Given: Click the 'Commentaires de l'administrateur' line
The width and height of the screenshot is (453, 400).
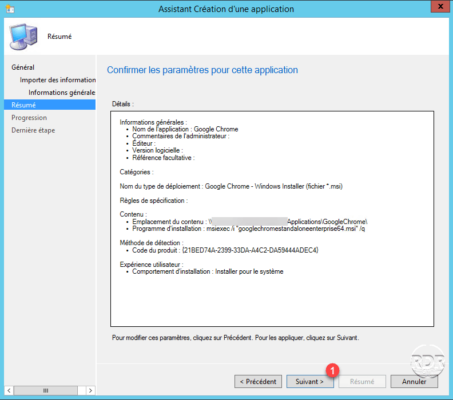Looking at the screenshot, I should [181, 136].
